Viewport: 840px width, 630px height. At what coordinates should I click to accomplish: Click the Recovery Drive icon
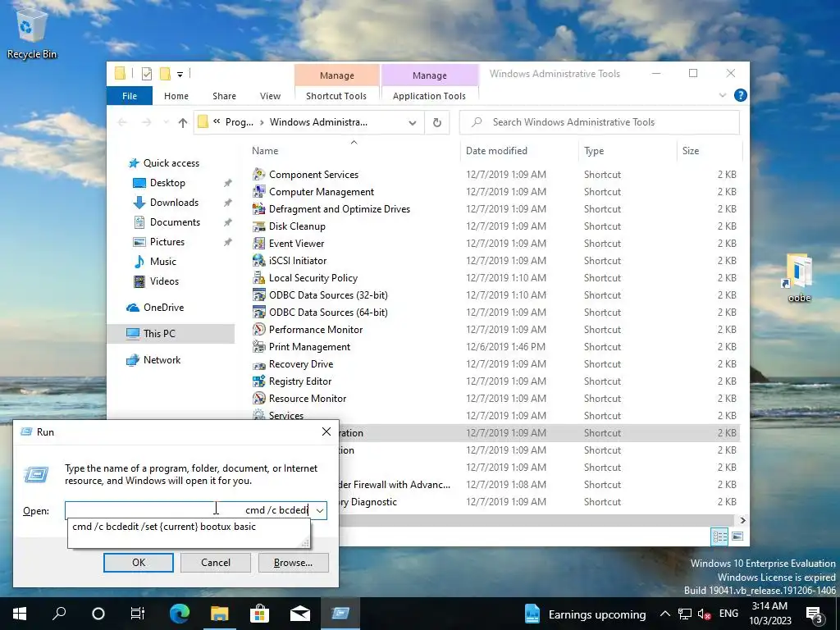click(x=258, y=364)
